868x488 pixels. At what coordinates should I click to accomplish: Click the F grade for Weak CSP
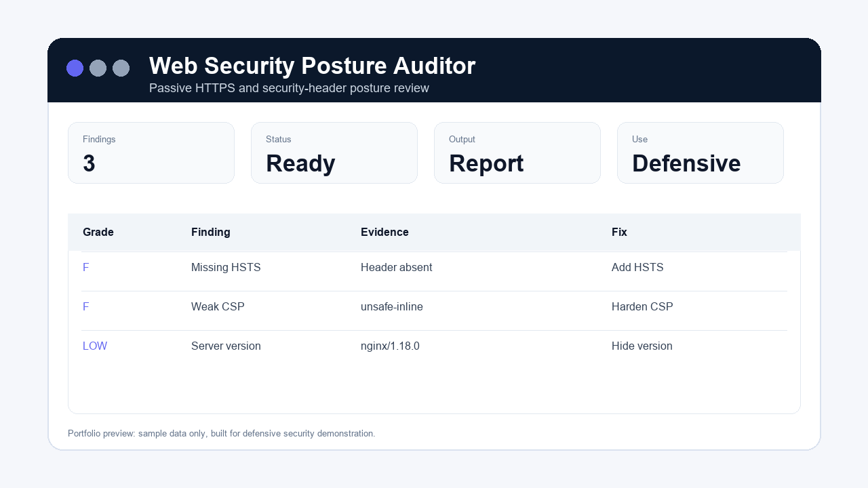86,307
